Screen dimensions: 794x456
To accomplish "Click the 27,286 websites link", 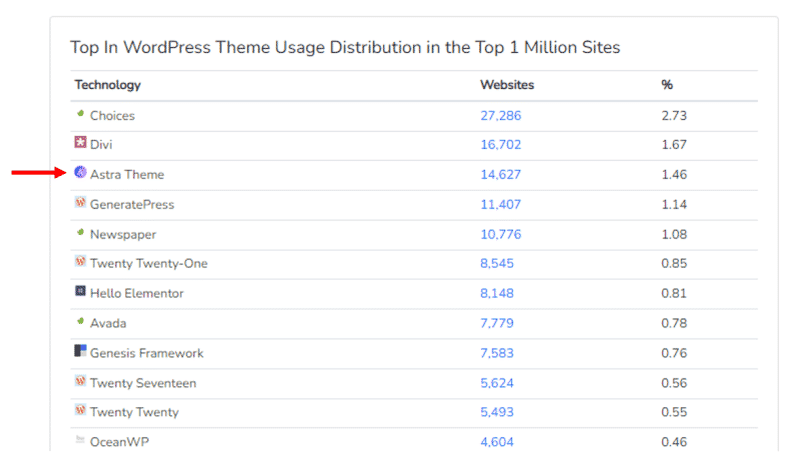I will coord(501,116).
